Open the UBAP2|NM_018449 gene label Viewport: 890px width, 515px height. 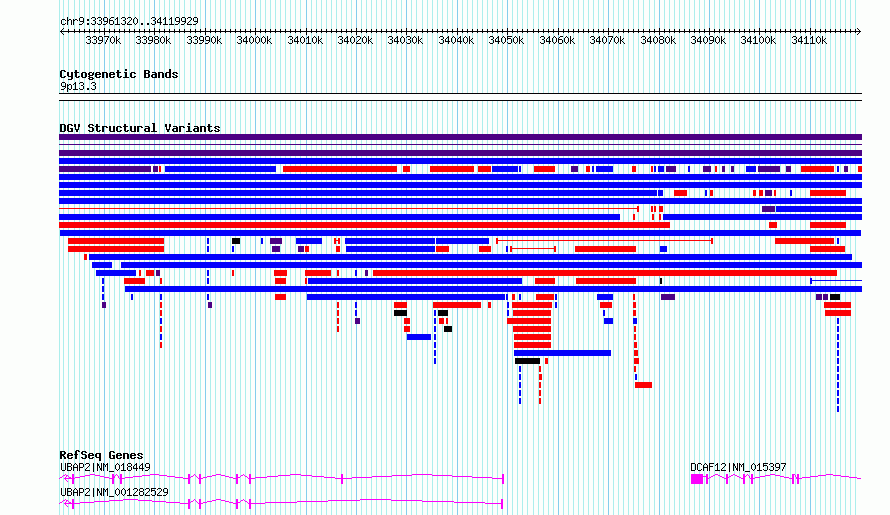click(x=105, y=467)
